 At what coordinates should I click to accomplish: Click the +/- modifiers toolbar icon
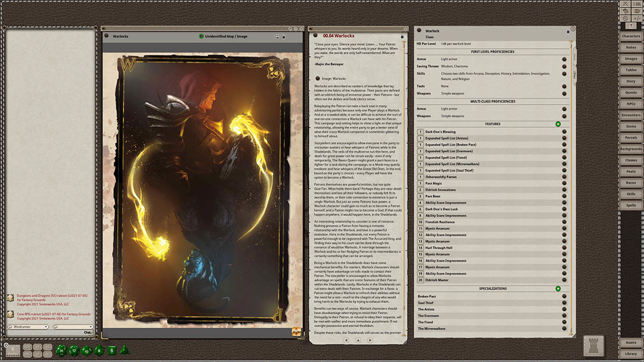click(x=638, y=18)
